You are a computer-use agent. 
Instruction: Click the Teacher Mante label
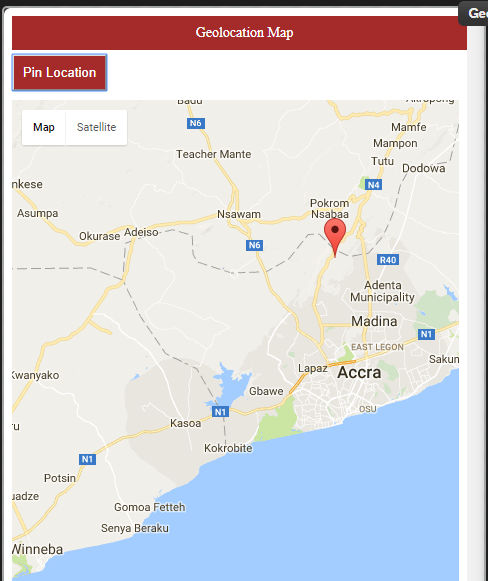point(214,154)
